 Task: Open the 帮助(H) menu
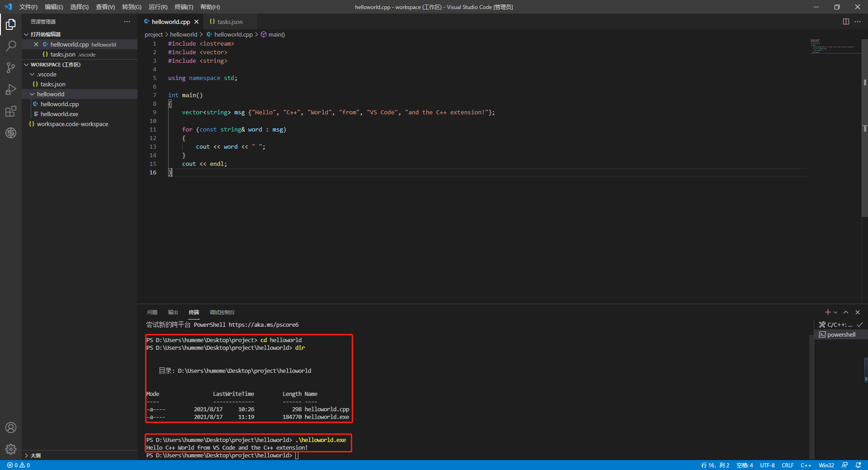click(210, 7)
